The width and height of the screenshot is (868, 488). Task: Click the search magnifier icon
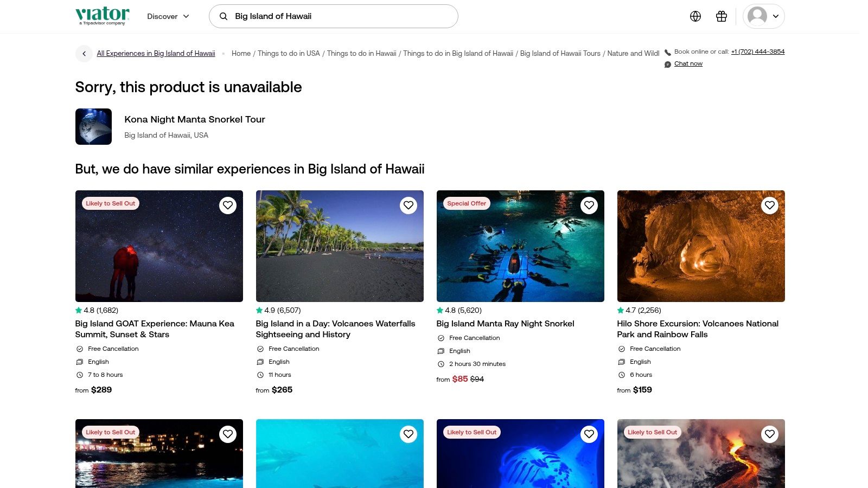tap(223, 16)
